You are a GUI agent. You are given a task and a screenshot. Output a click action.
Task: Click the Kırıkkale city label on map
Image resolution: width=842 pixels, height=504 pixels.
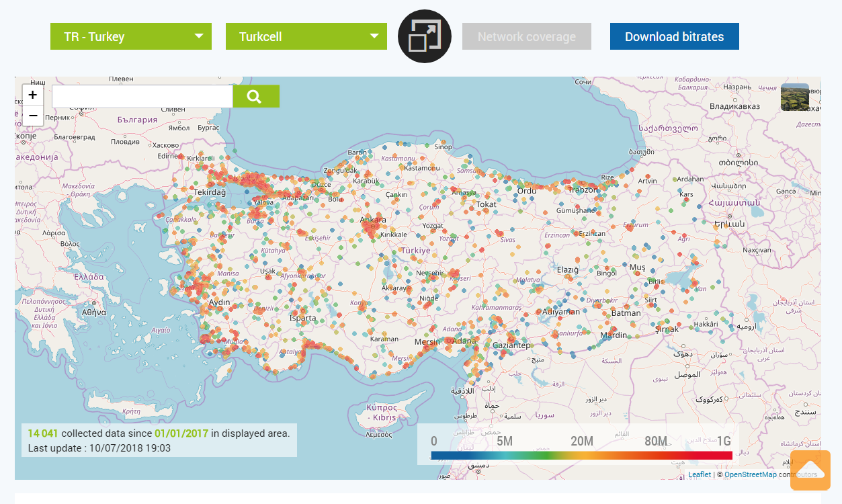coord(394,235)
